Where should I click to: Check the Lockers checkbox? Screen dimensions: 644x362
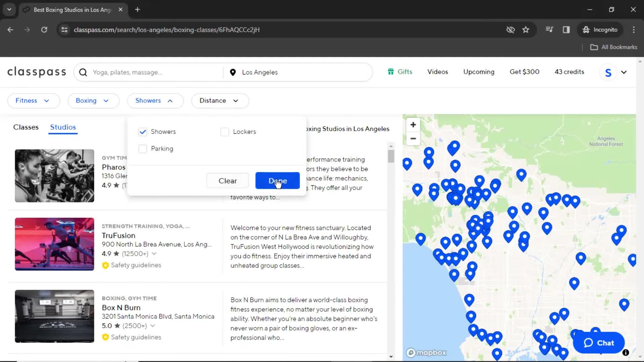click(x=225, y=132)
